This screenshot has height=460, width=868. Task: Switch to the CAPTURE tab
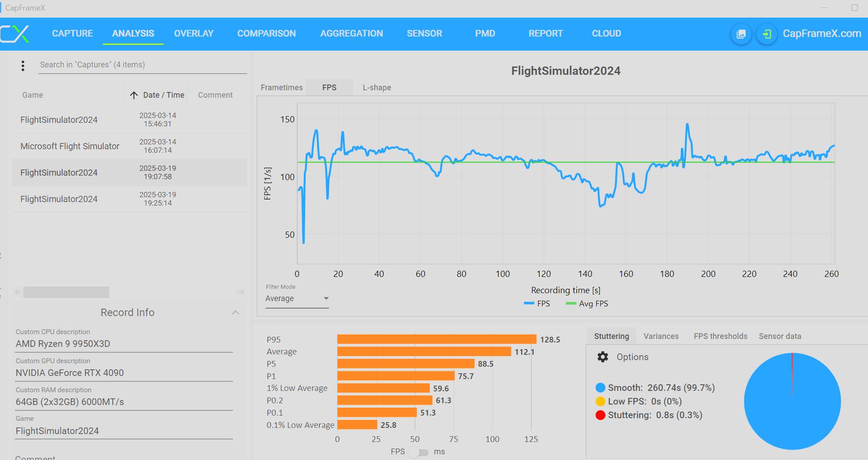(x=72, y=33)
